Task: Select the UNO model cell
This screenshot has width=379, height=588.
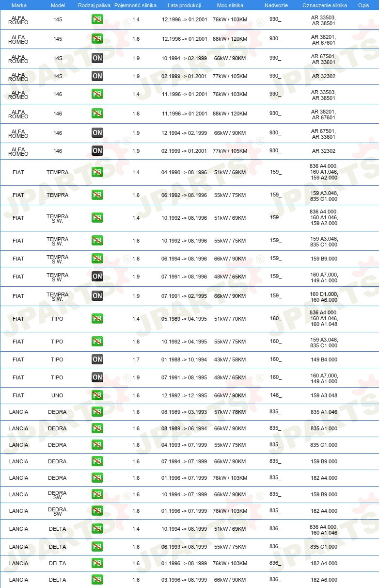Action: 57,395
